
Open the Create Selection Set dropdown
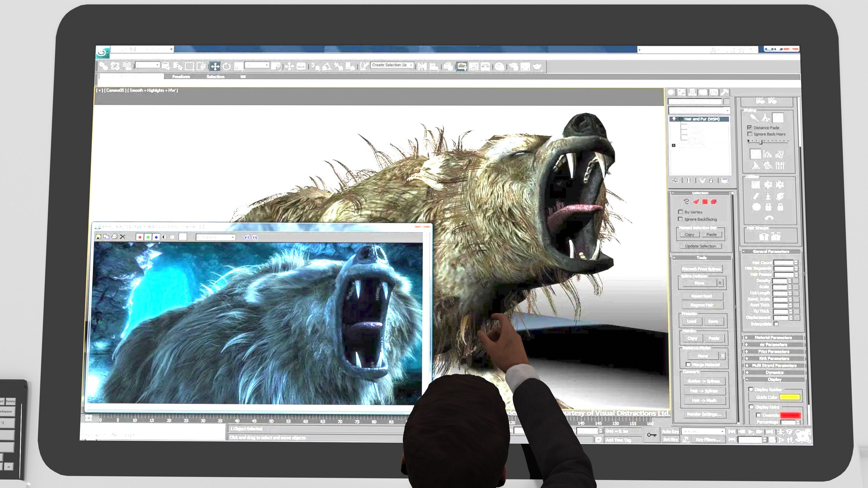pos(392,65)
